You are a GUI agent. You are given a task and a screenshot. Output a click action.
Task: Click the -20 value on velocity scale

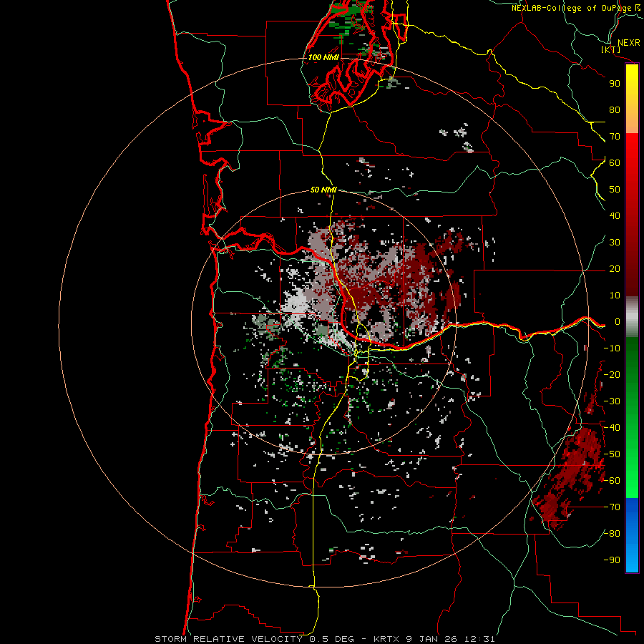[x=612, y=375]
